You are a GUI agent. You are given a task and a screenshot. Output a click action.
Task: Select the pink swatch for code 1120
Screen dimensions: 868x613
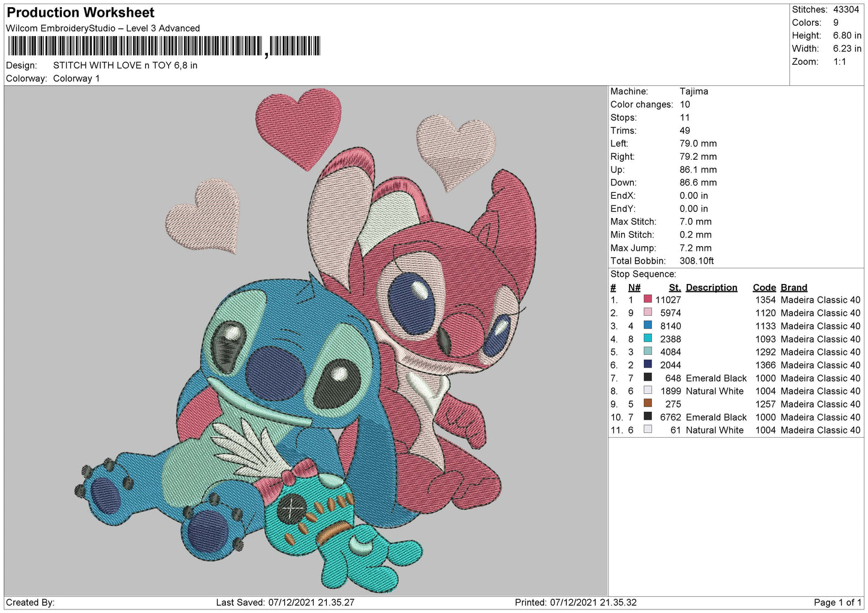point(648,312)
